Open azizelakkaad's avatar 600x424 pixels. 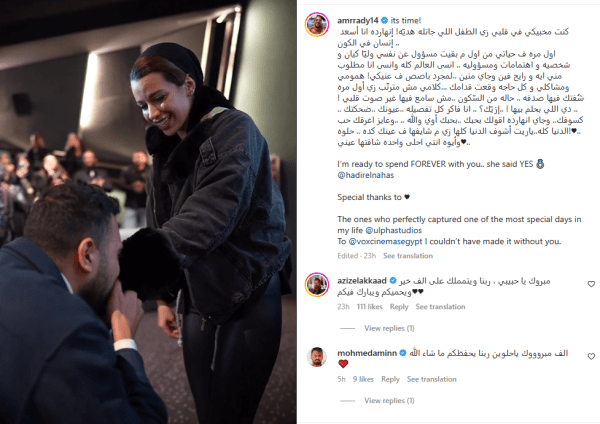[x=317, y=285]
